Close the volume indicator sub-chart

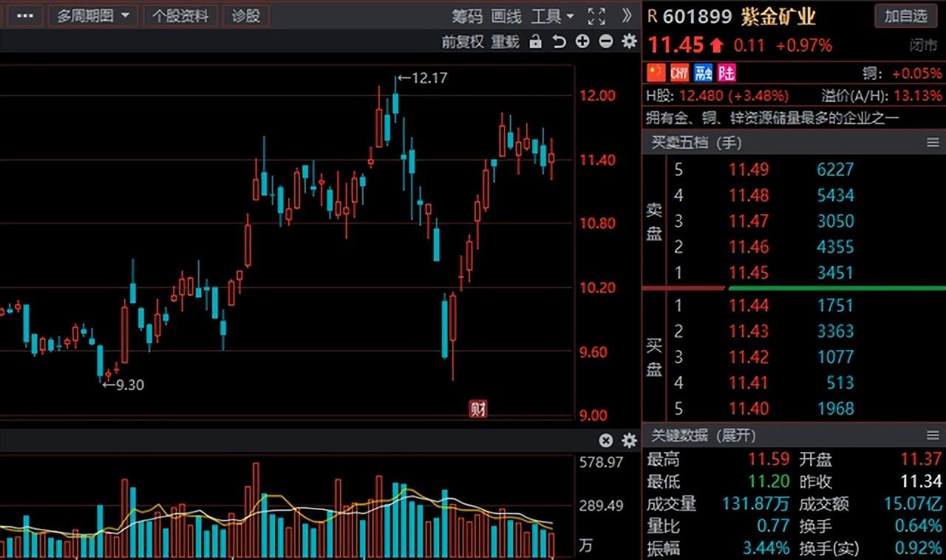click(x=606, y=440)
